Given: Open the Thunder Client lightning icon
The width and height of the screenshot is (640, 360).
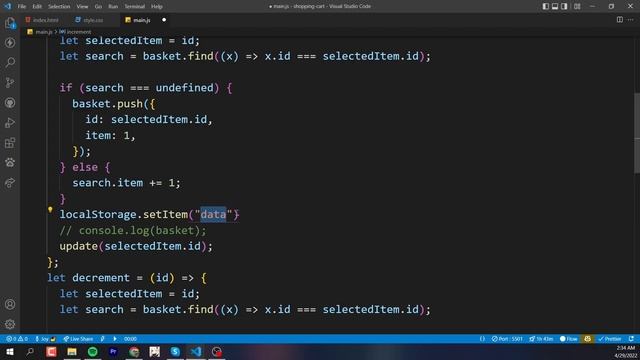Looking at the screenshot, I should tap(10, 42).
